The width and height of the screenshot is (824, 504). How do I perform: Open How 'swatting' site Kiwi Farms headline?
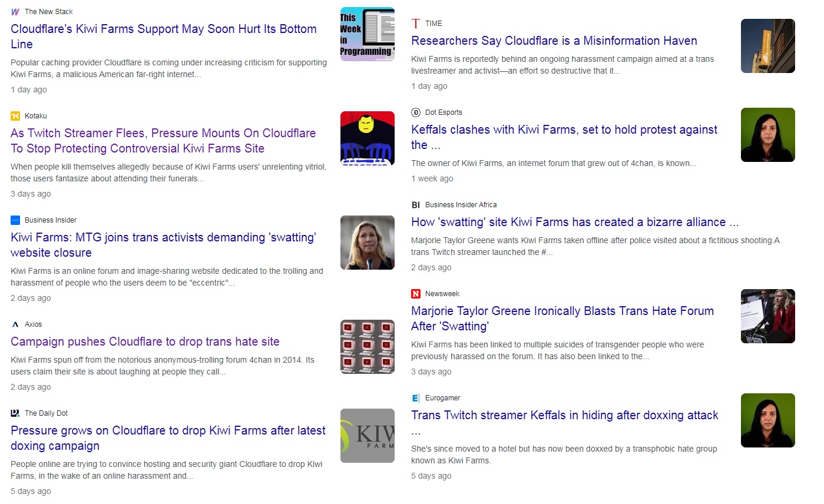(x=575, y=222)
